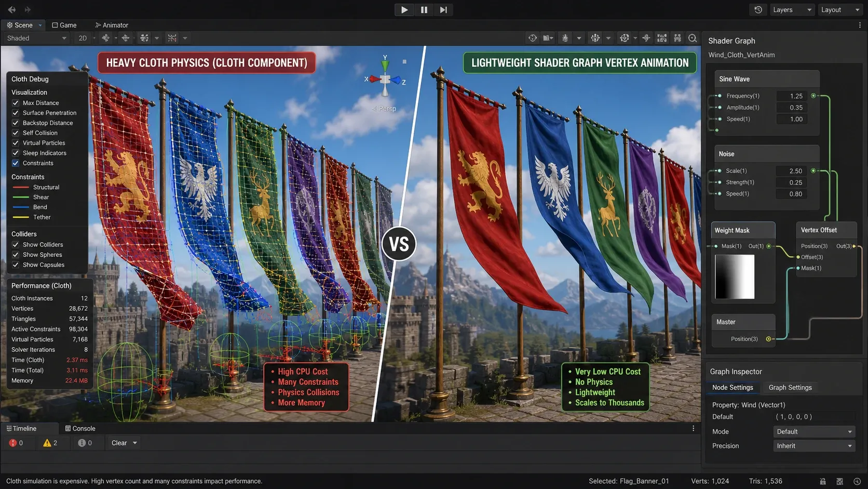This screenshot has height=489, width=868.
Task: Click the Step forward button
Action: [443, 9]
